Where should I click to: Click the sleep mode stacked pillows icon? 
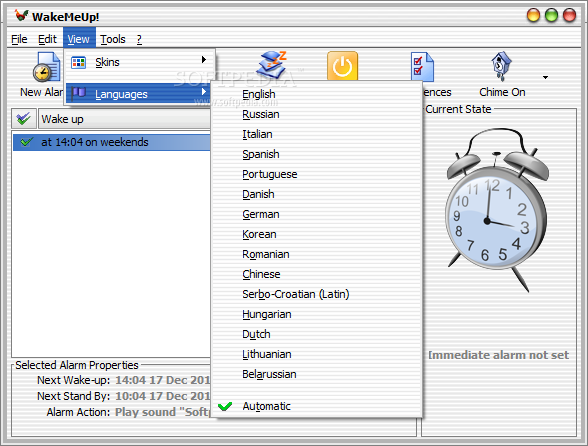click(x=272, y=65)
